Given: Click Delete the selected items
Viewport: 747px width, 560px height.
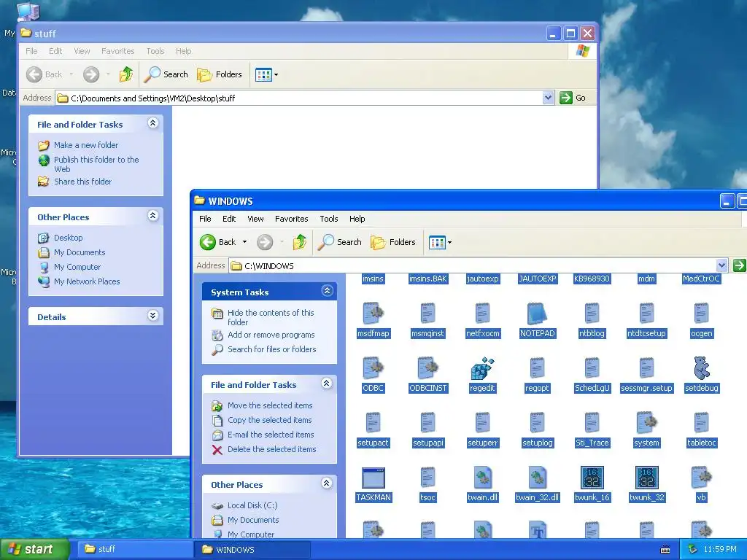Looking at the screenshot, I should [x=272, y=449].
